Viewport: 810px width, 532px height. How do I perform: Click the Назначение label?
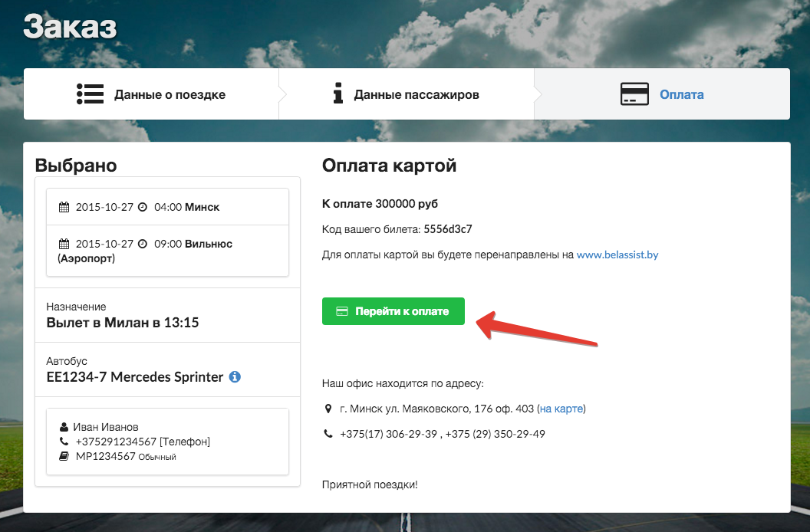point(76,307)
